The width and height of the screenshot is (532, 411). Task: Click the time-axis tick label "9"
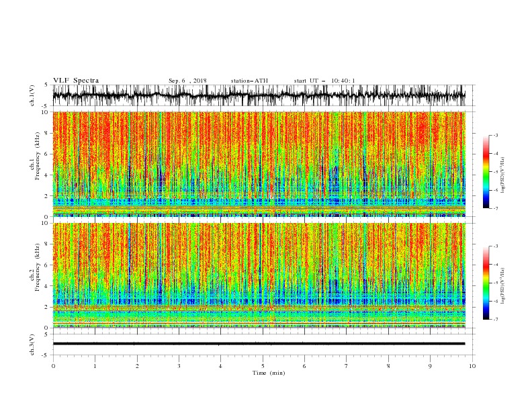coord(430,366)
